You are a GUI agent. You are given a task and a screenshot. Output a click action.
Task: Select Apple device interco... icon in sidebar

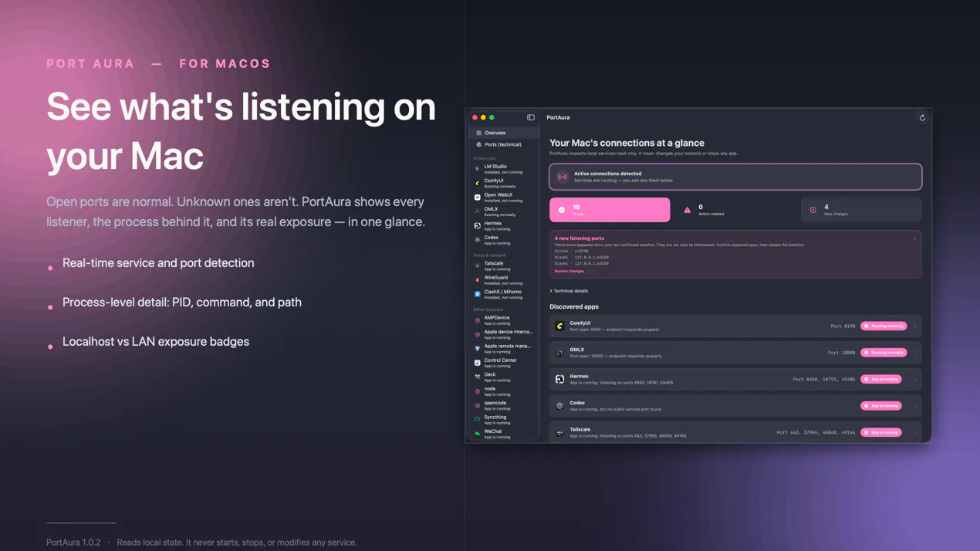click(x=478, y=334)
